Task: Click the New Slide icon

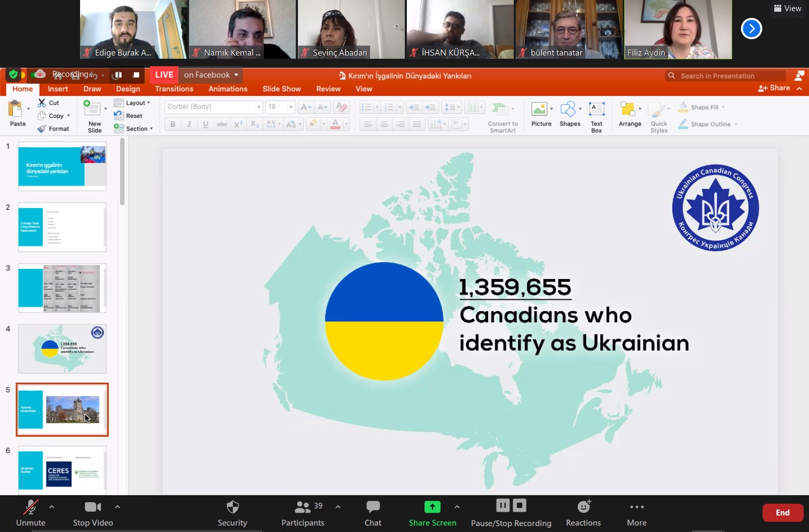Action: pyautogui.click(x=93, y=109)
